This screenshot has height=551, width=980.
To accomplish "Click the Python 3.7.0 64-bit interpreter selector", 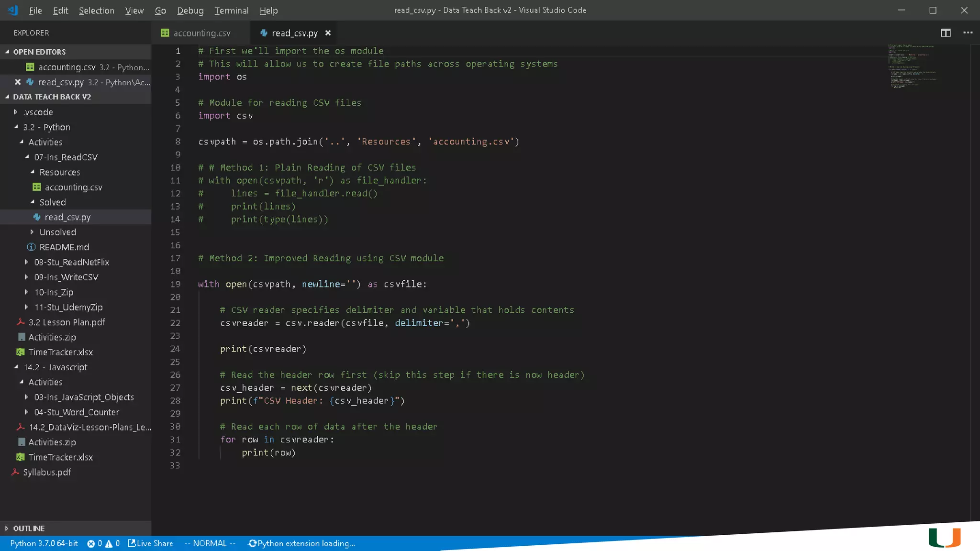I will (x=44, y=544).
